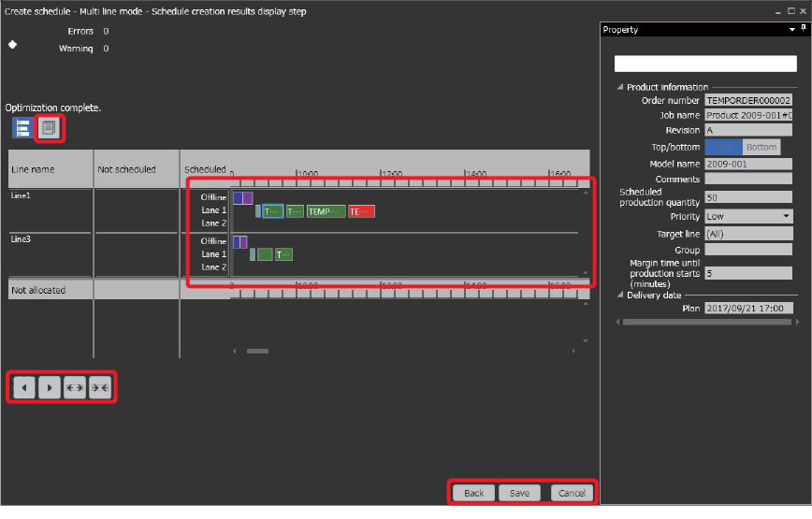This screenshot has height=519, width=812.
Task: Click the Comments field
Action: pos(748,179)
